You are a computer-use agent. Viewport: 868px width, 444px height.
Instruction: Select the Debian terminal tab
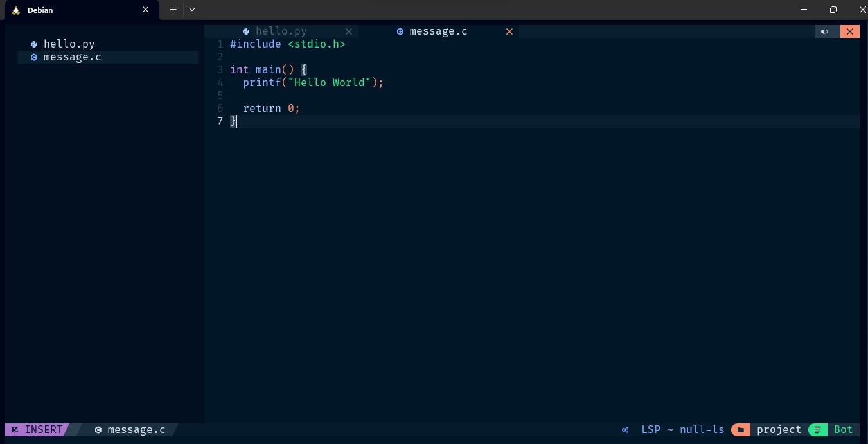(x=81, y=10)
